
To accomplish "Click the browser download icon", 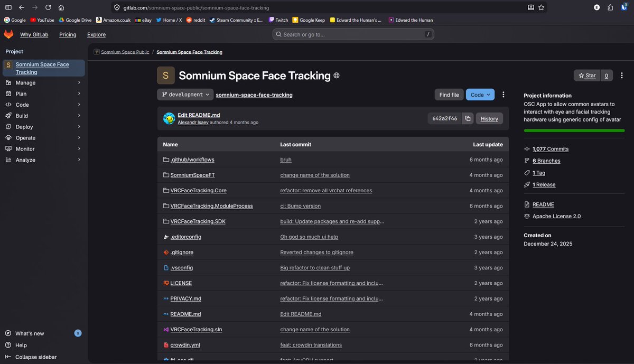I will pos(530,8).
